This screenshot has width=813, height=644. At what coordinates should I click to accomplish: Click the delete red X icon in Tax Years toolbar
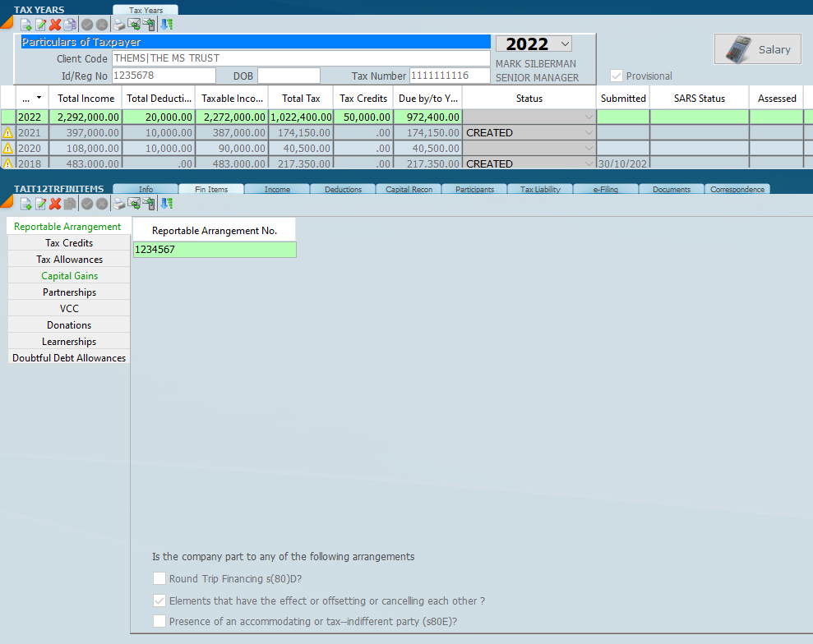55,25
